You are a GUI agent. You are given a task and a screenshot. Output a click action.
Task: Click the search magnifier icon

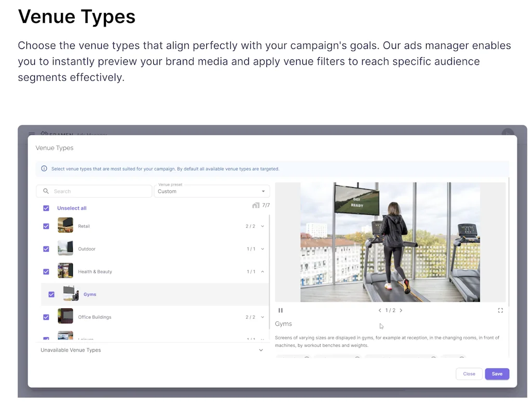tap(46, 191)
